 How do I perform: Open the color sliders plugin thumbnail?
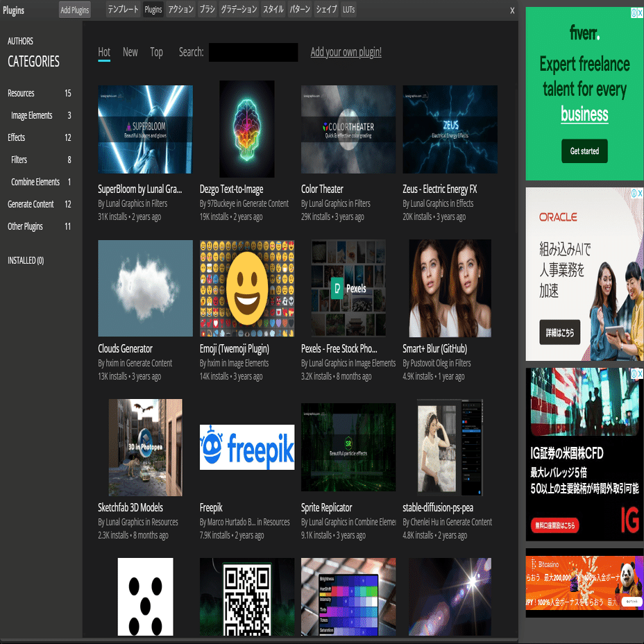click(x=348, y=597)
